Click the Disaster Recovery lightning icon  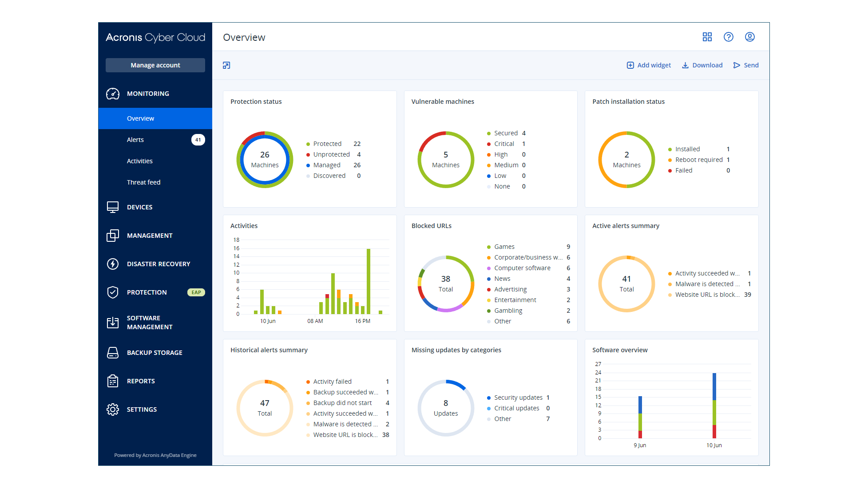point(113,264)
